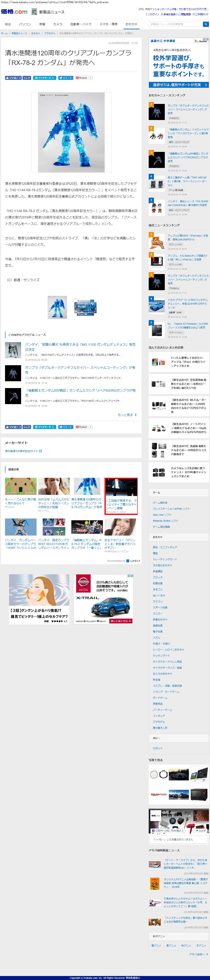Open the 家電 navigation tab
Screen dimensions: 210x980
pos(42,24)
